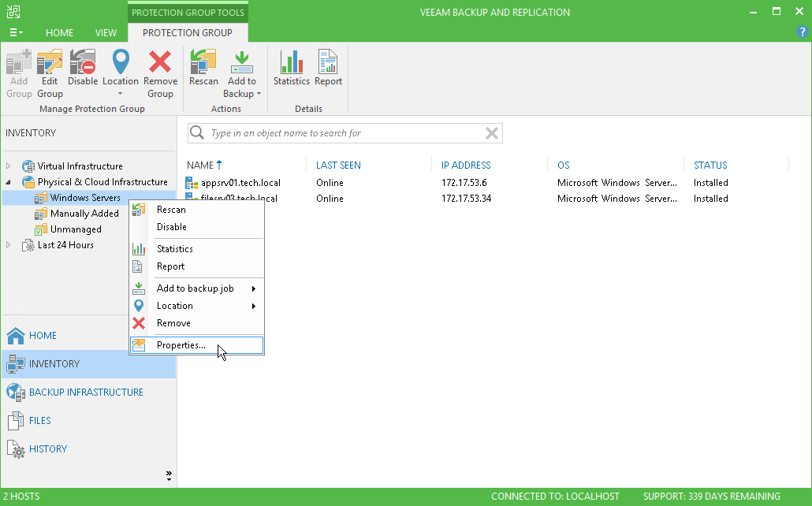This screenshot has width=812, height=506.
Task: Expand the Last 24 Hours node
Action: [x=9, y=245]
